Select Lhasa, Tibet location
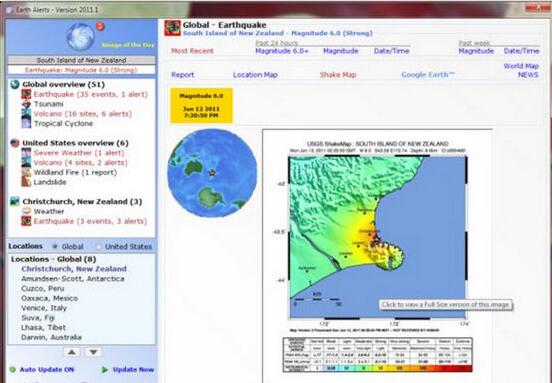552x383 pixels. [x=43, y=327]
